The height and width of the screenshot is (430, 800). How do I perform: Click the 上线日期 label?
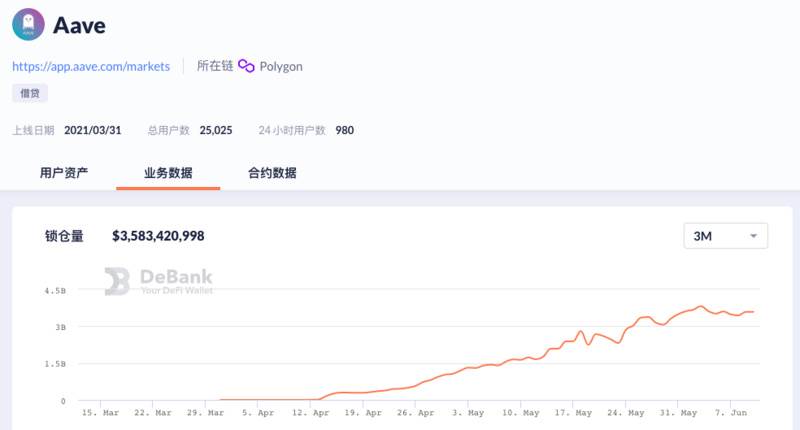(x=33, y=131)
